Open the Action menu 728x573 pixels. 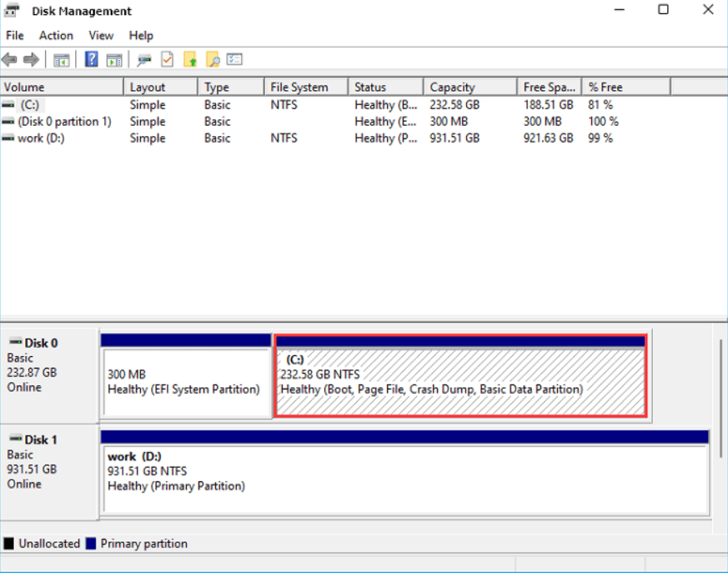(56, 35)
